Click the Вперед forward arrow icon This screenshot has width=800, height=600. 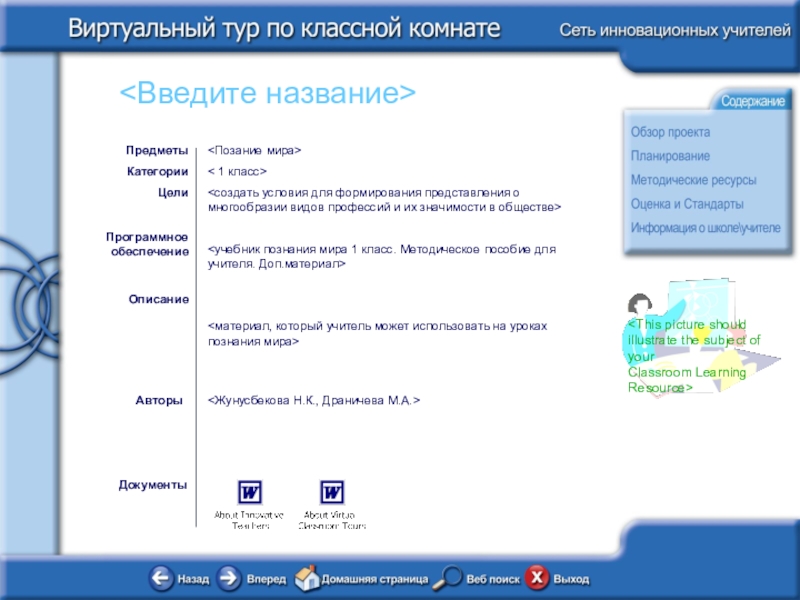tap(229, 578)
